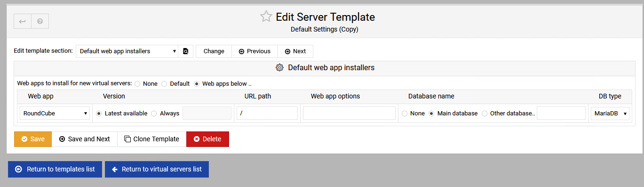Image resolution: width=644 pixels, height=187 pixels.
Task: Click the orange Save button
Action: coord(33,139)
